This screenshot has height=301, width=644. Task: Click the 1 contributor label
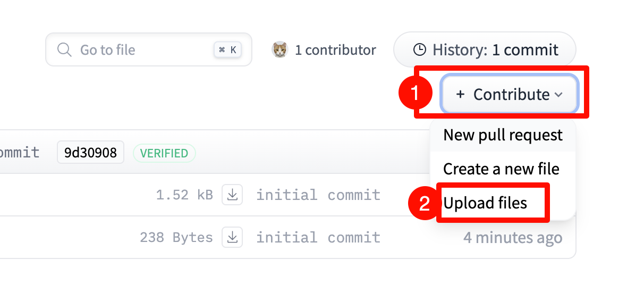tap(335, 50)
